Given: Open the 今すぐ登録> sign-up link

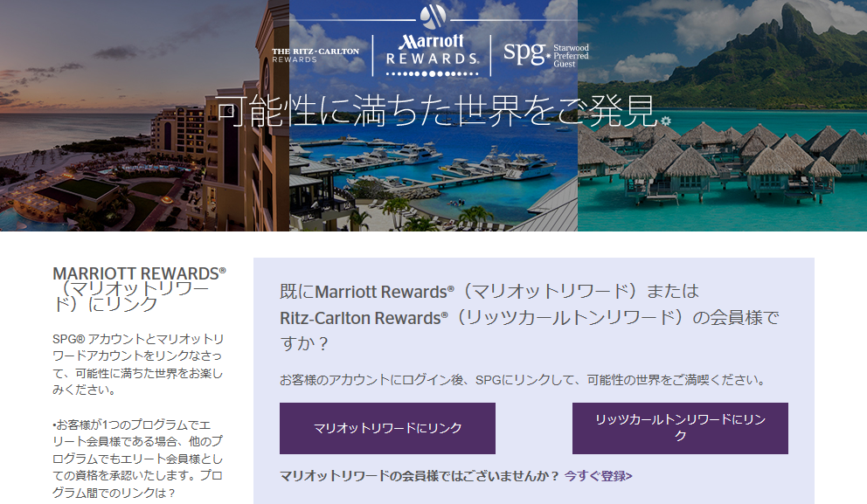Looking at the screenshot, I should (x=599, y=476).
